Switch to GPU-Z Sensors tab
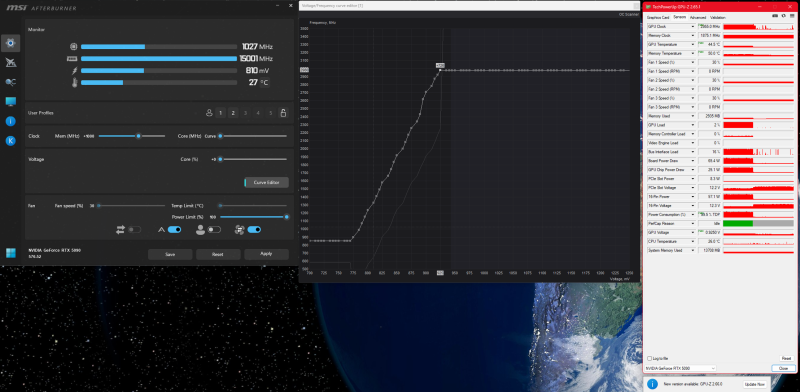 pos(679,17)
